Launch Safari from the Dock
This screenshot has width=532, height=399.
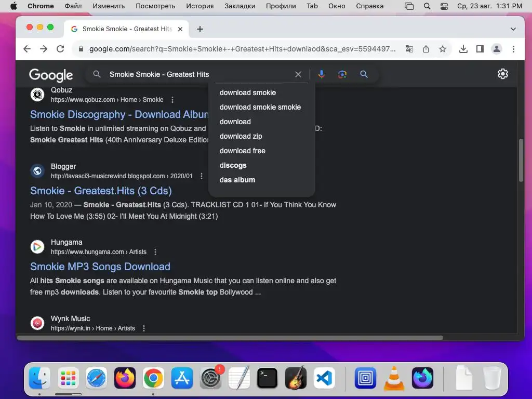[96, 378]
